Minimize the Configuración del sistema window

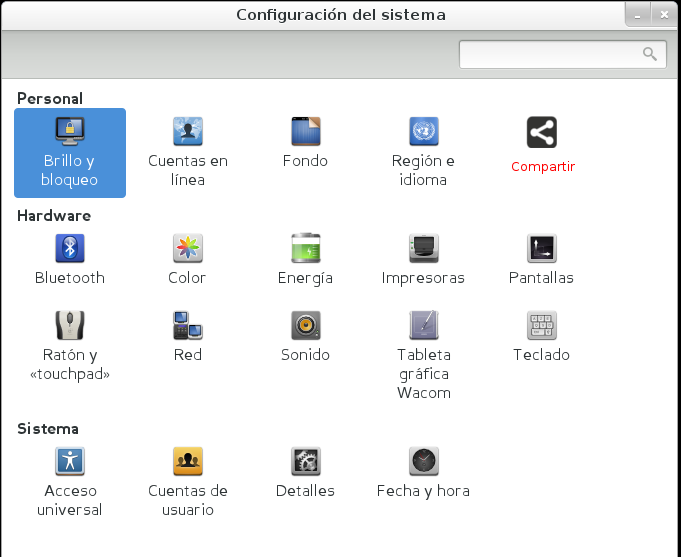(638, 15)
